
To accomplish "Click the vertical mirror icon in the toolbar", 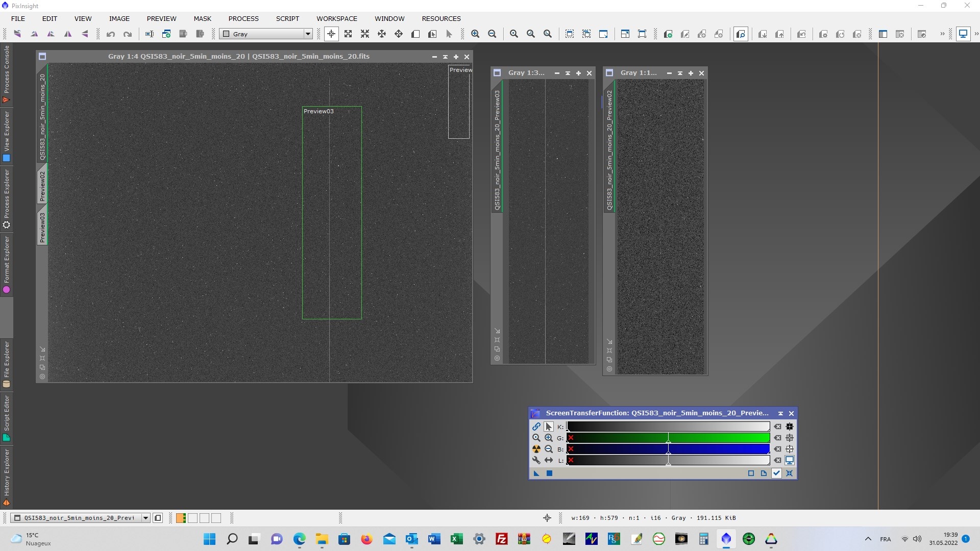I will pyautogui.click(x=85, y=34).
